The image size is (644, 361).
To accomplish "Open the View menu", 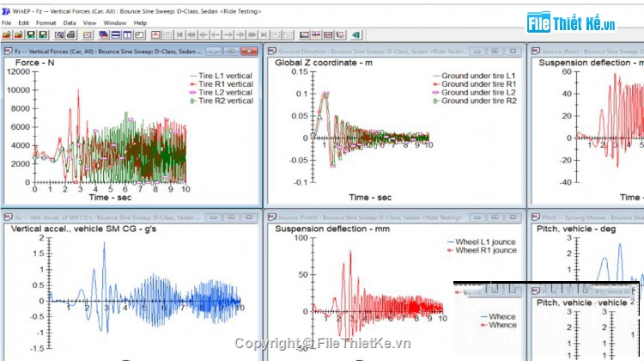I will pos(89,23).
